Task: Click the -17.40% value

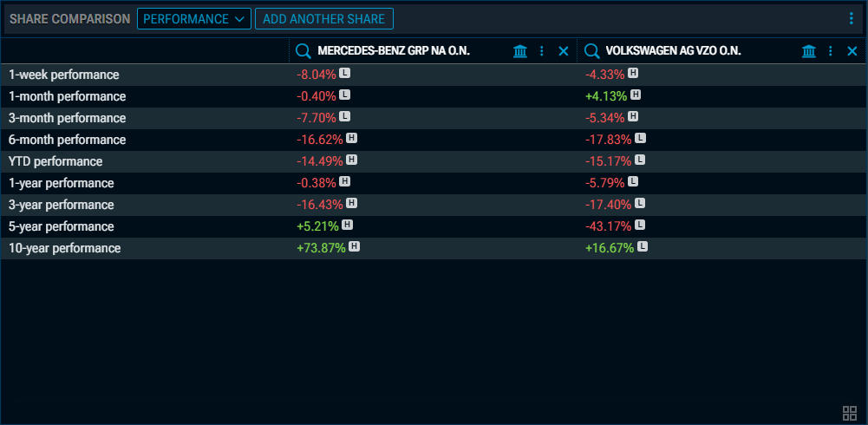Action: pyautogui.click(x=609, y=205)
